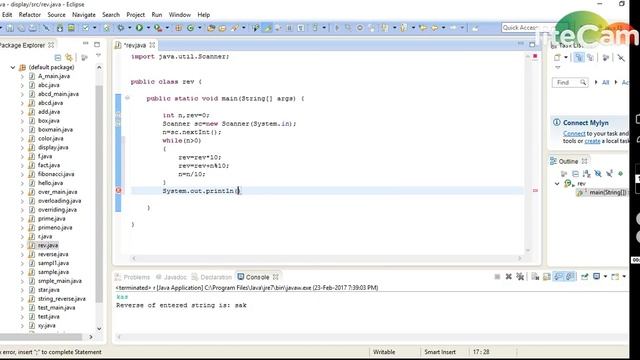The width and height of the screenshot is (640, 360).
Task: Switch to the Javadoc tab
Action: (x=171, y=277)
